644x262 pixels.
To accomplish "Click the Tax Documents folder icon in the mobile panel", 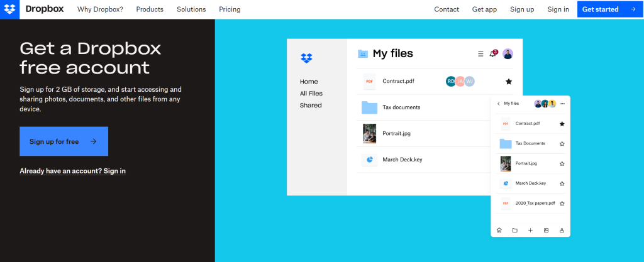I will pos(506,143).
